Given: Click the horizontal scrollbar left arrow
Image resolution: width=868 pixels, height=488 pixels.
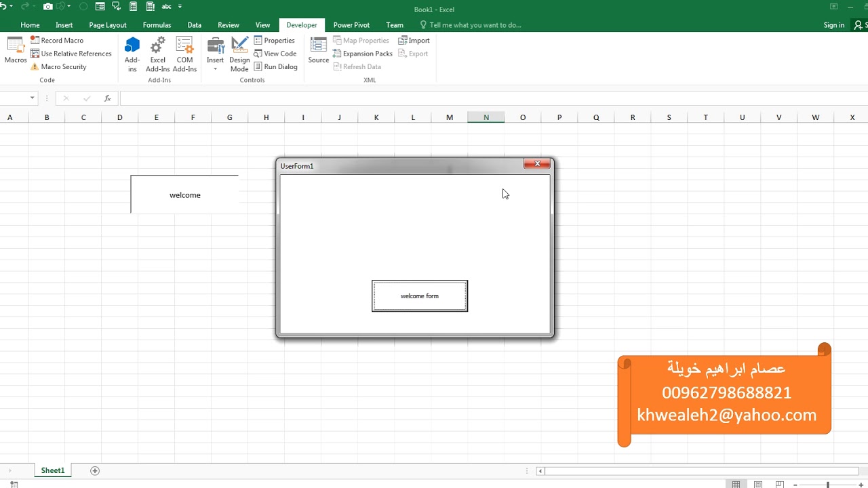Looking at the screenshot, I should (540, 471).
